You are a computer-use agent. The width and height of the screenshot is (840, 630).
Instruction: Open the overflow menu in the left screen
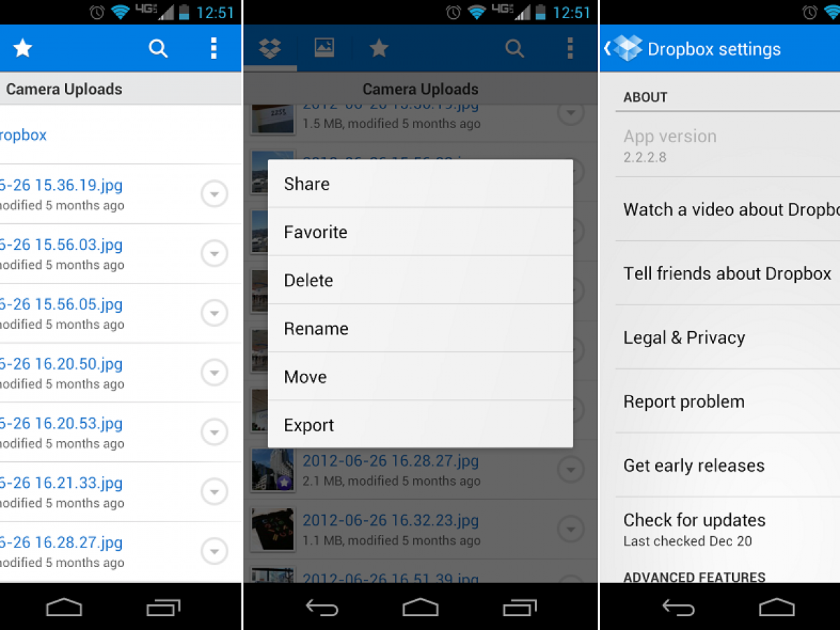click(213, 48)
